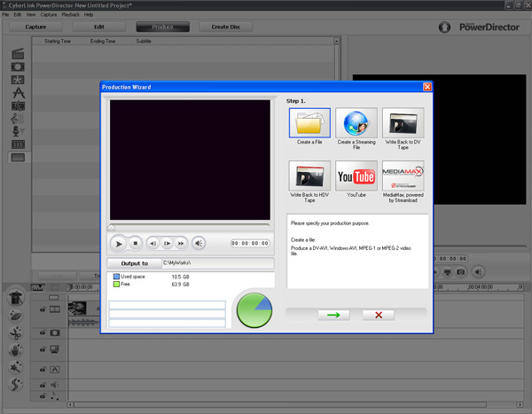Click the Ending Time column header

[x=103, y=41]
